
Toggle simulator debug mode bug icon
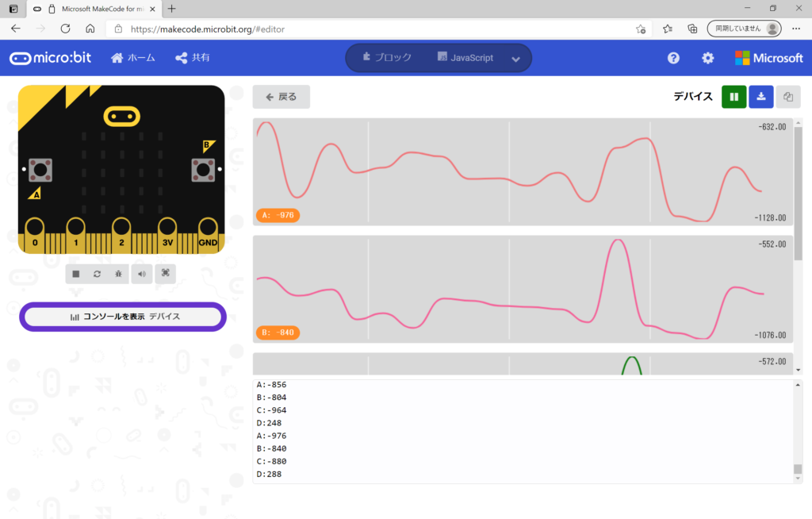tap(118, 274)
